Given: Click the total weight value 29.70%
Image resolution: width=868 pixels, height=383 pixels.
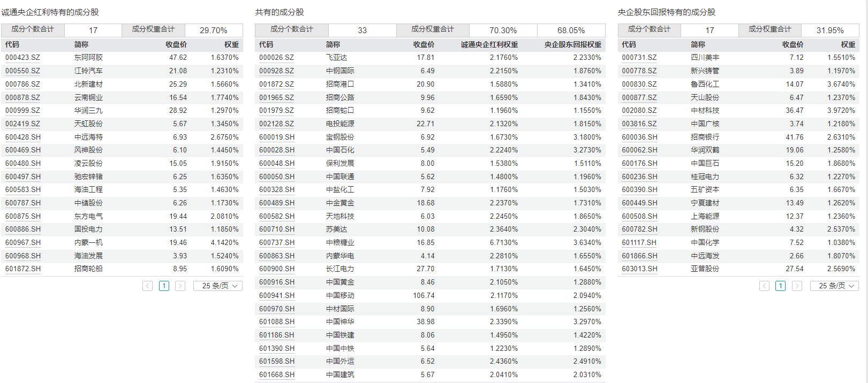Looking at the screenshot, I should (x=214, y=30).
